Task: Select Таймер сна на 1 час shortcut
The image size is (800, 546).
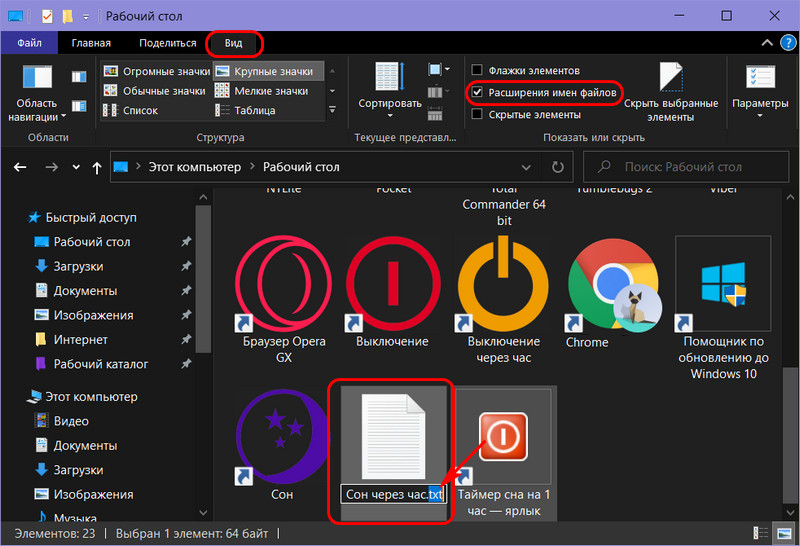Action: [x=504, y=453]
